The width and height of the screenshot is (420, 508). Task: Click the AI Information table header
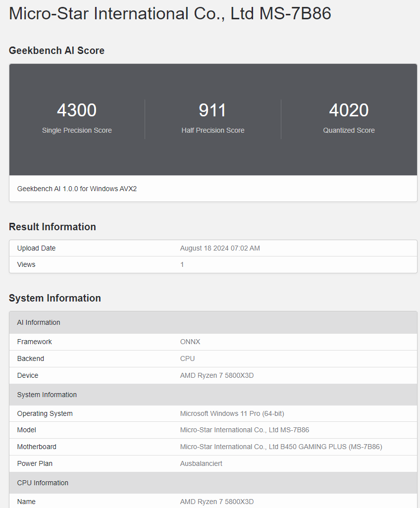(x=213, y=323)
